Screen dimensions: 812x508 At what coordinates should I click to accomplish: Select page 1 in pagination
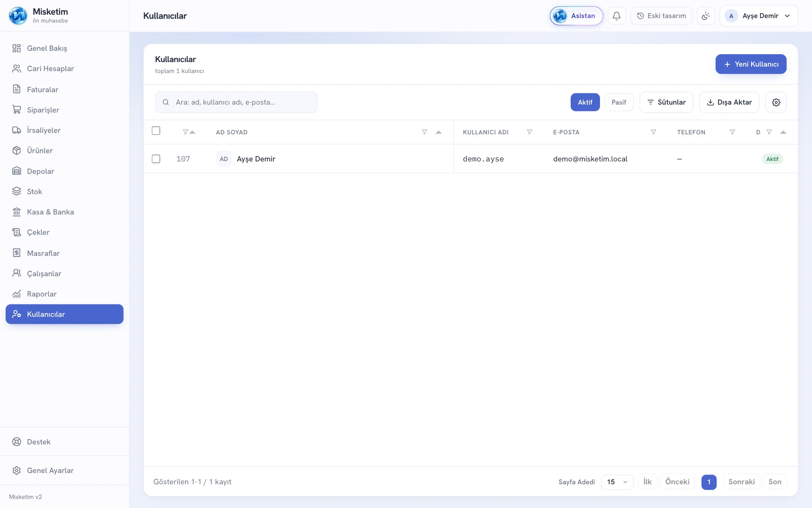[709, 482]
